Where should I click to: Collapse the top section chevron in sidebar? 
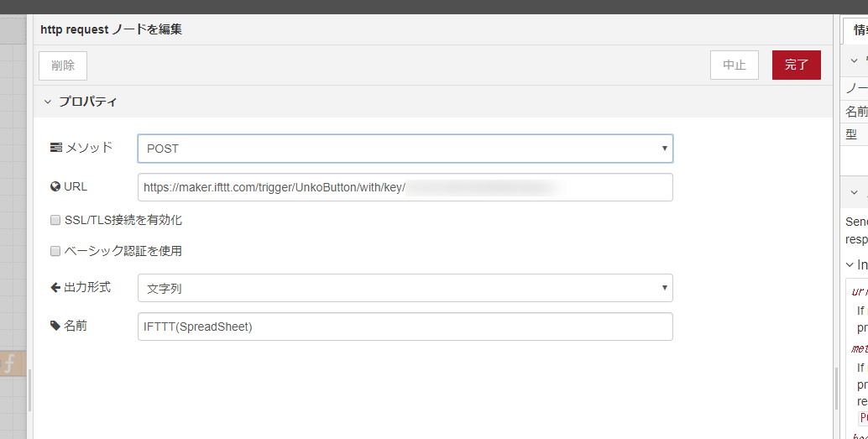point(854,60)
